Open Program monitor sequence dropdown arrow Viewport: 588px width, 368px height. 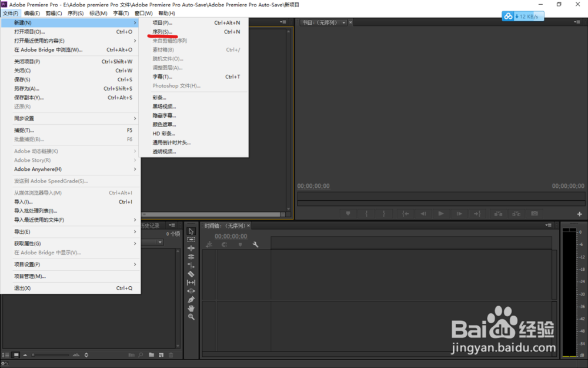[x=343, y=22]
